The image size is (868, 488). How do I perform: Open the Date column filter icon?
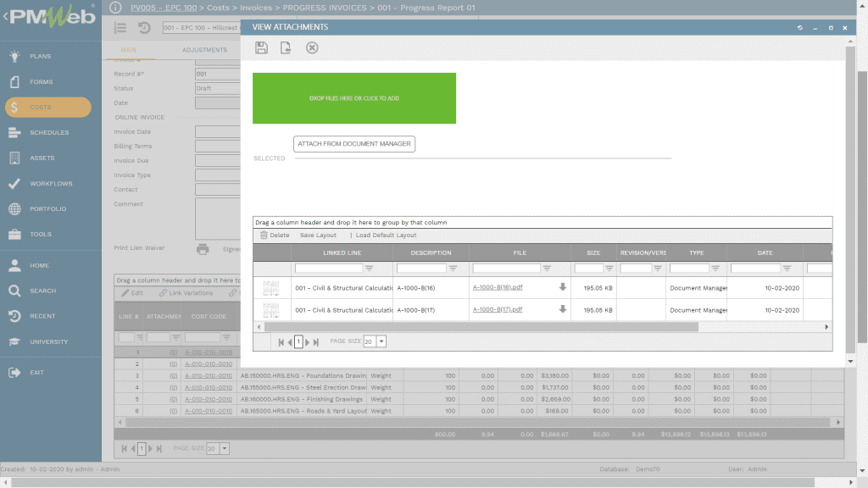[787, 269]
